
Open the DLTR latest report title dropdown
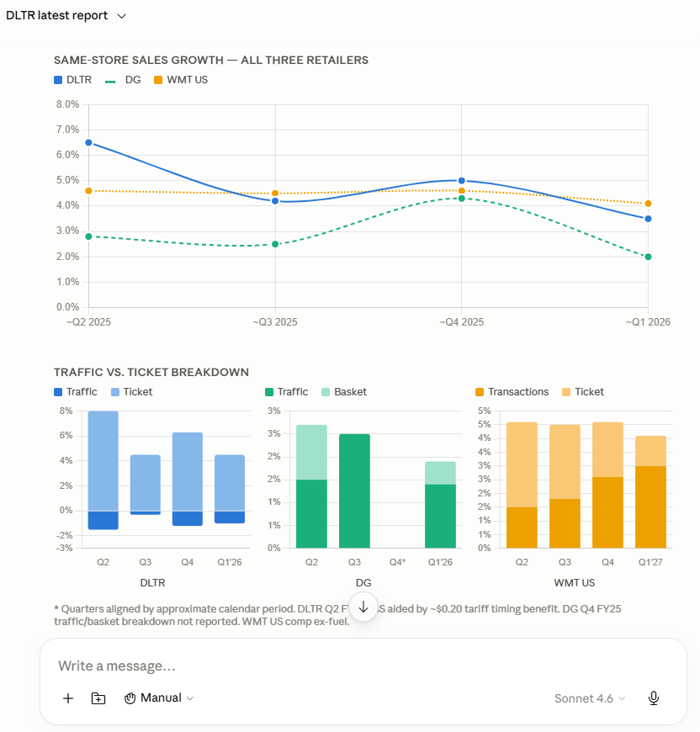tap(66, 15)
